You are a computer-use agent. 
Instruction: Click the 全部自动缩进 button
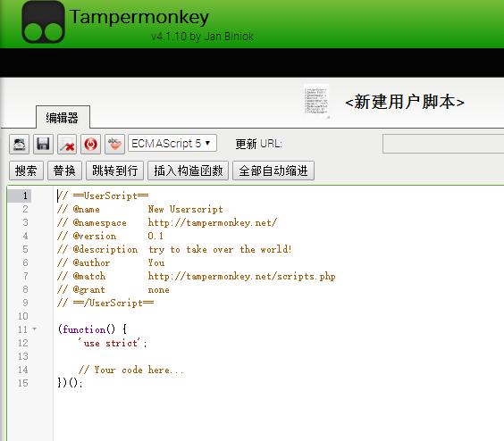pyautogui.click(x=273, y=171)
